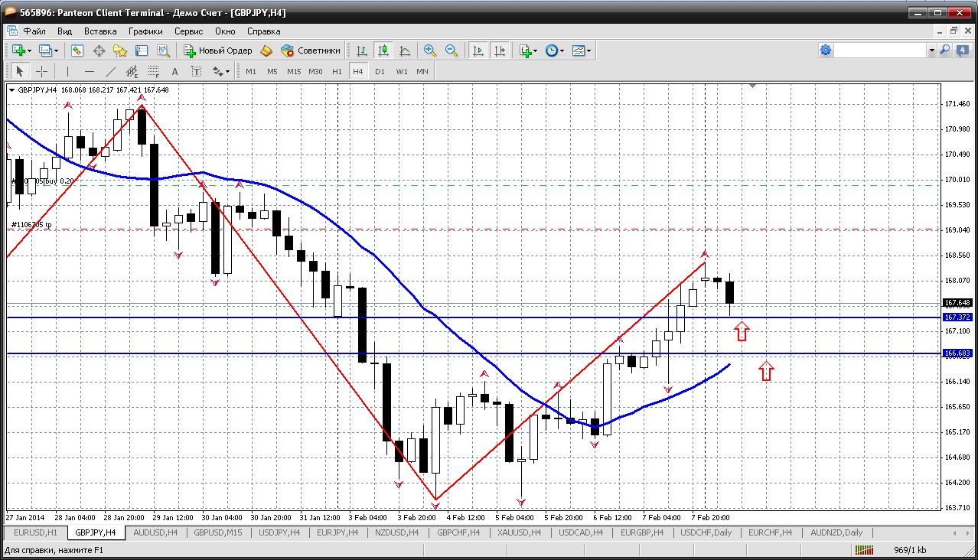The width and height of the screenshot is (978, 560).
Task: Click the gear icon beside search box
Action: coord(826,50)
